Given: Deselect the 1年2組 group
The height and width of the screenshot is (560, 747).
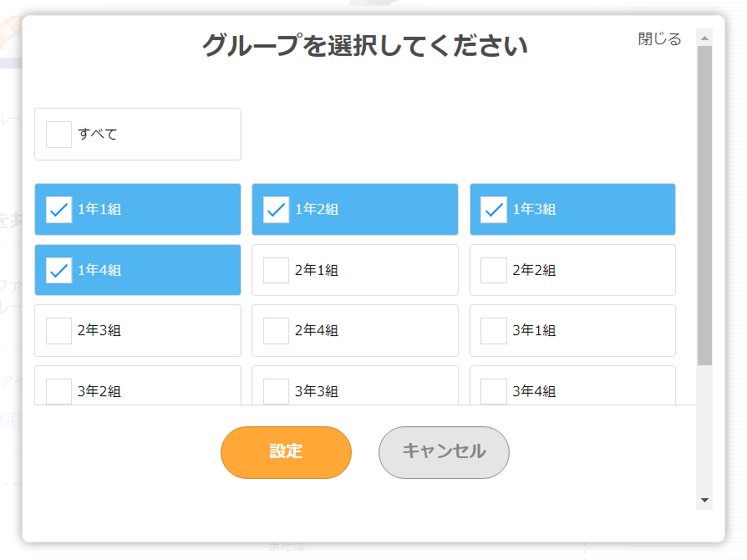Looking at the screenshot, I should [x=276, y=210].
